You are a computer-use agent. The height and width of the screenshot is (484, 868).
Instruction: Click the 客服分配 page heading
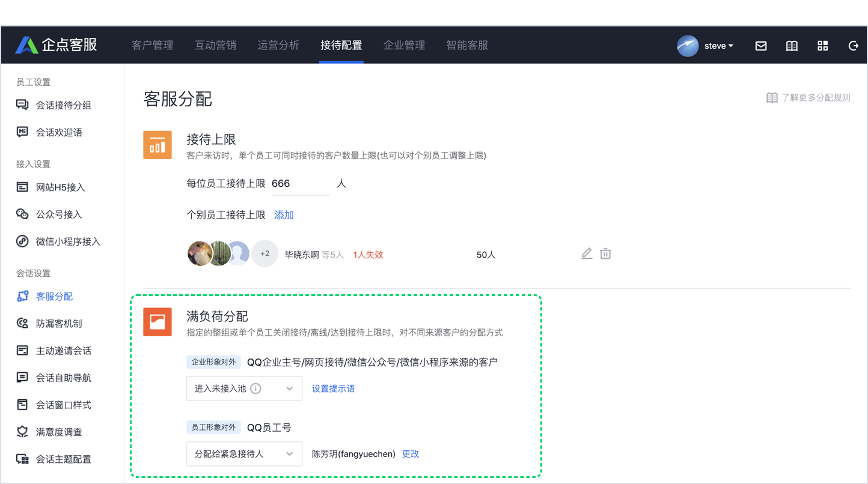(x=178, y=99)
